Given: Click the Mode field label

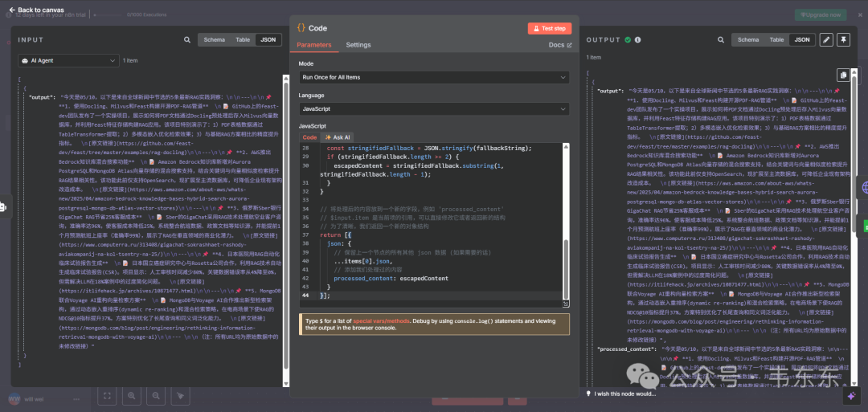Looking at the screenshot, I should pos(306,63).
